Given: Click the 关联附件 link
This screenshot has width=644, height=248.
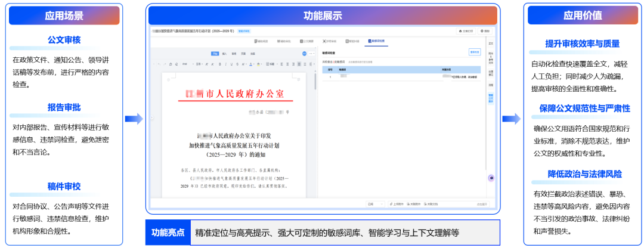Looking at the screenshot, I should click(x=414, y=204).
